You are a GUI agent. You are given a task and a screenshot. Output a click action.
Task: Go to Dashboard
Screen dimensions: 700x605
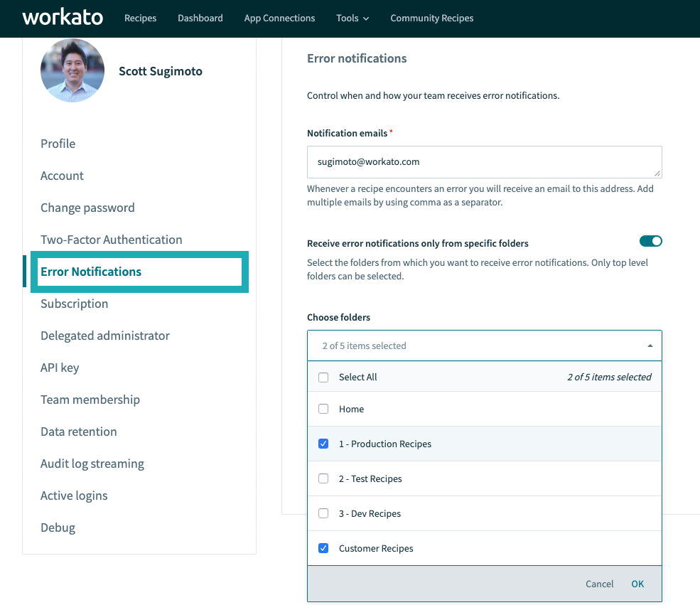coord(200,18)
